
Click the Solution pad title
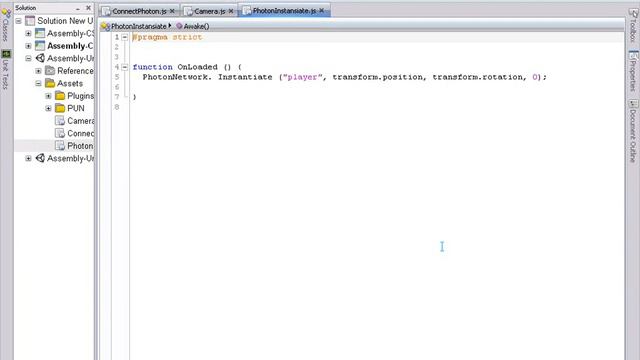point(26,8)
